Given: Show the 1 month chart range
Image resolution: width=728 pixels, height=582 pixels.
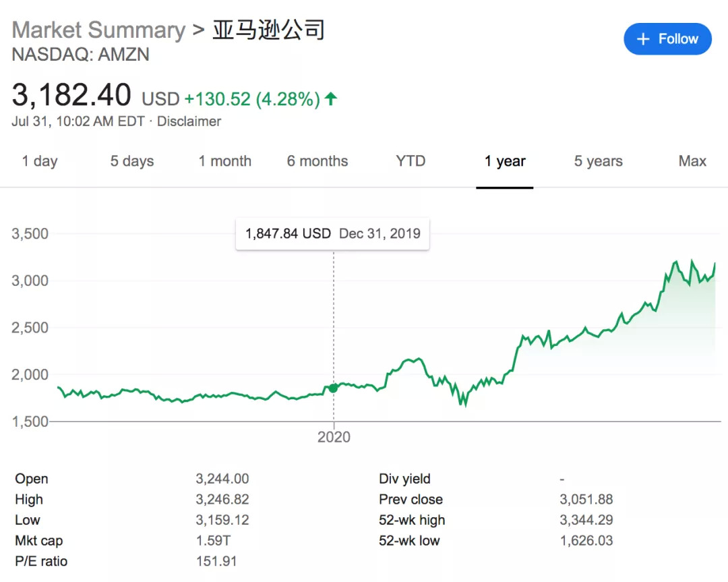Looking at the screenshot, I should pos(224,161).
